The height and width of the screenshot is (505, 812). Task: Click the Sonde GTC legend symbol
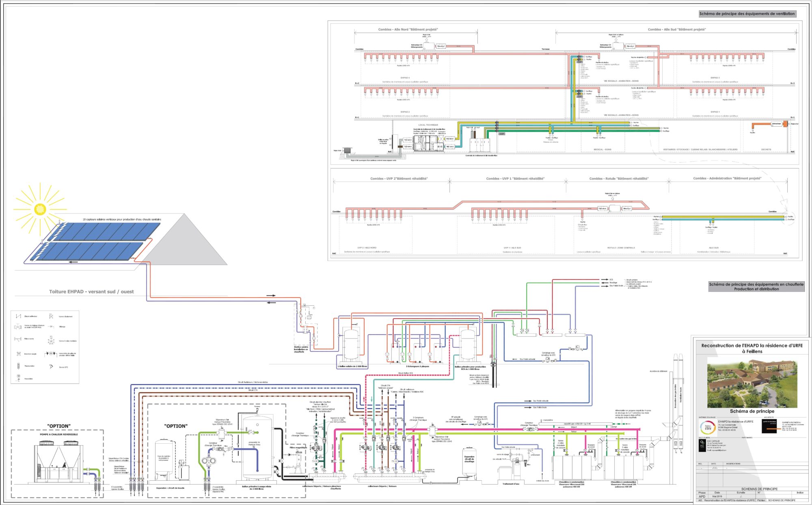point(51,367)
